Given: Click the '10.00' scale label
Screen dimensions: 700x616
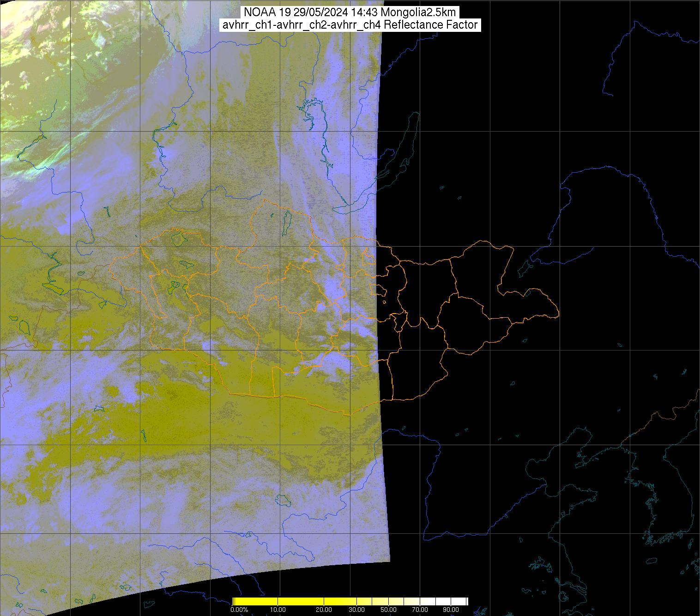Looking at the screenshot, I should 278,610.
